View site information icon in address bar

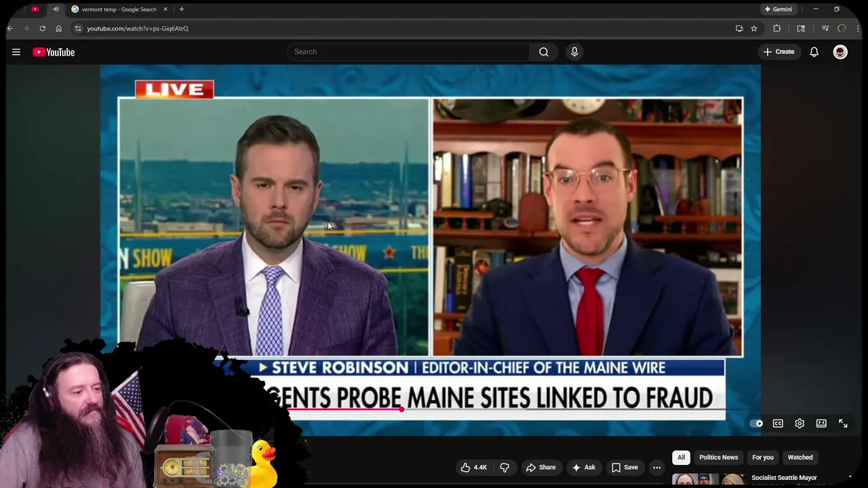tap(78, 28)
